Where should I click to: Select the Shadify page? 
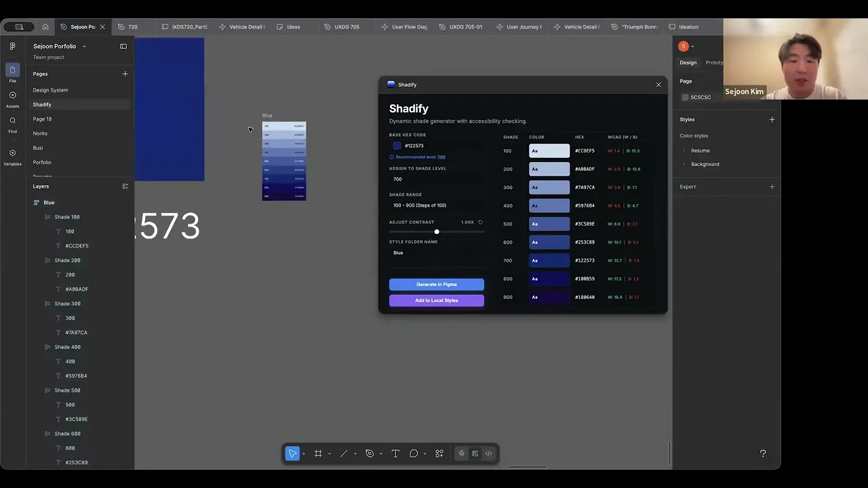(x=78, y=104)
